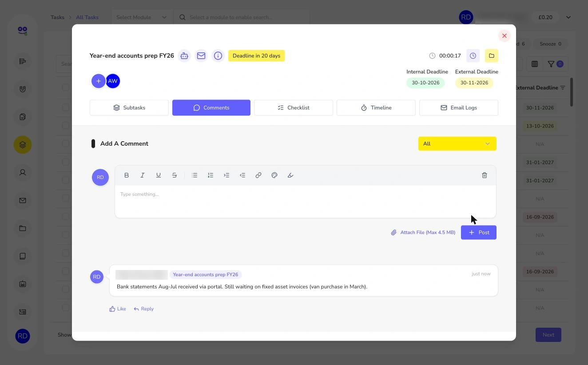Expand the yellow All comment filter dropdown
588x365 pixels.
point(457,144)
